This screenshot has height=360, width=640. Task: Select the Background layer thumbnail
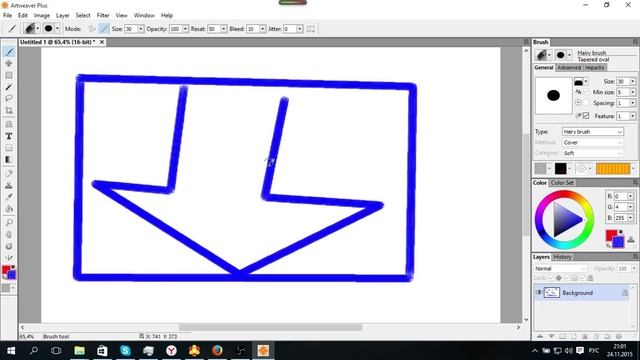pos(552,292)
